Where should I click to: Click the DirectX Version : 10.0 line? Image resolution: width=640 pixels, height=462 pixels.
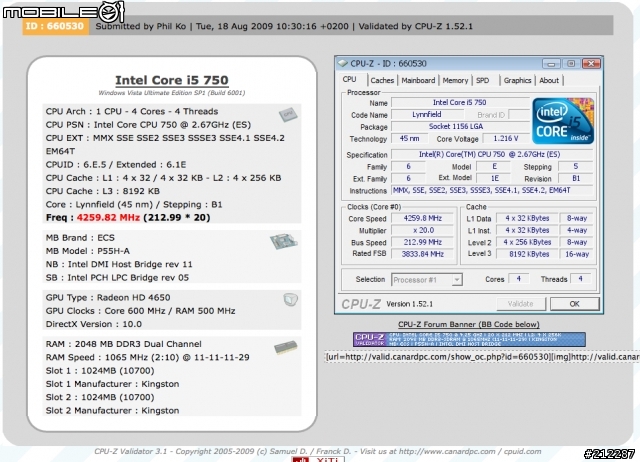click(93, 324)
